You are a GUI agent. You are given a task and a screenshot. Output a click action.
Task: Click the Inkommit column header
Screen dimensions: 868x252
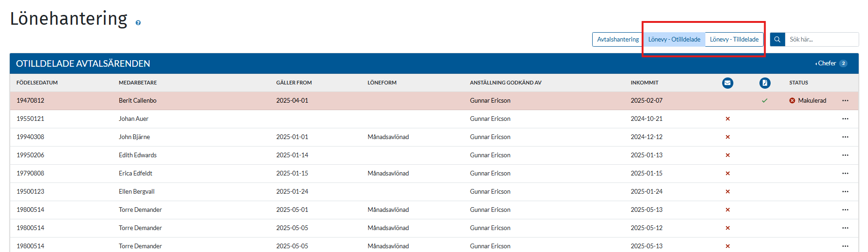644,83
